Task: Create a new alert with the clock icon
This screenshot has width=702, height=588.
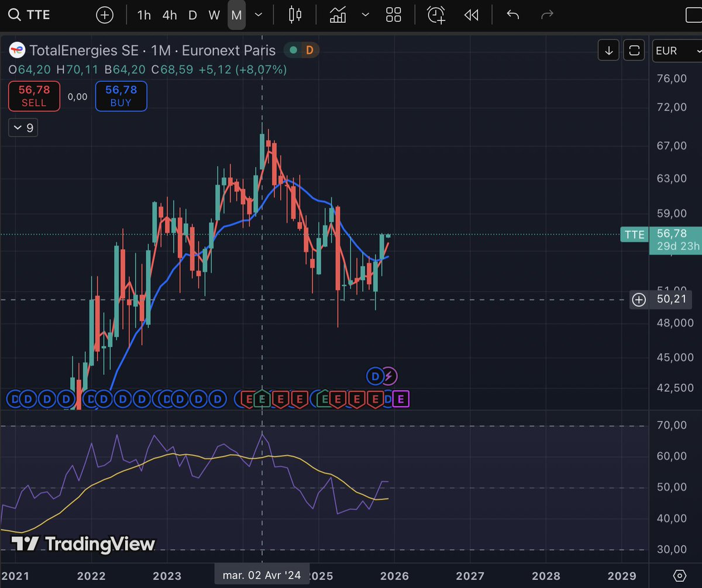Action: coord(436,15)
